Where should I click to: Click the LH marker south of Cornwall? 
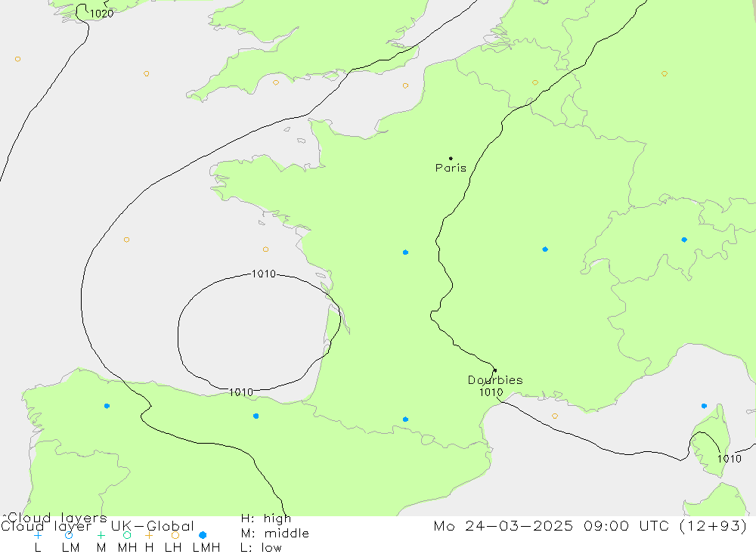click(x=276, y=82)
